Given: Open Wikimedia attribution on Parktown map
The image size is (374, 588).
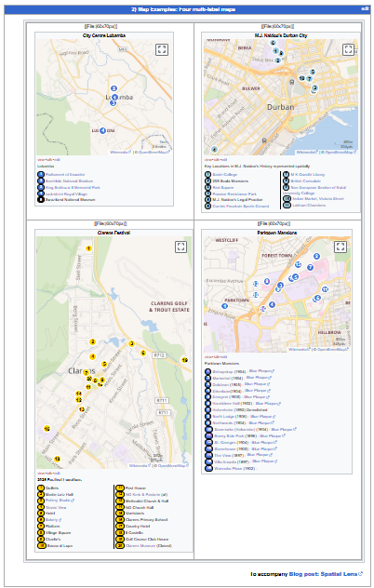Looking at the screenshot, I should point(299,350).
